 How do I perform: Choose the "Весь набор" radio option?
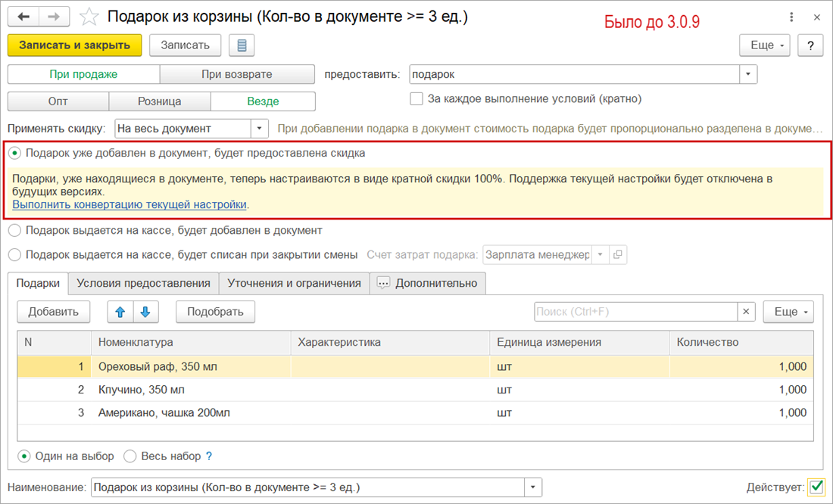point(130,456)
